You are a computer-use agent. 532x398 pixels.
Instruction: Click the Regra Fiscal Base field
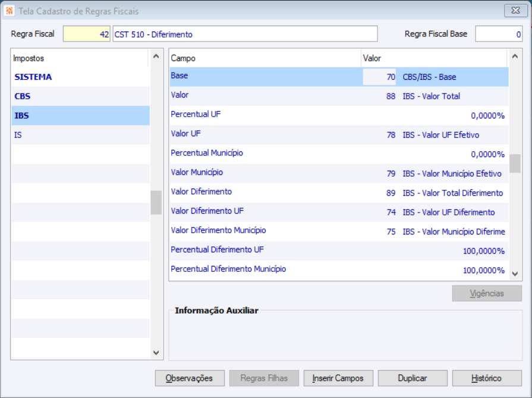pos(498,35)
